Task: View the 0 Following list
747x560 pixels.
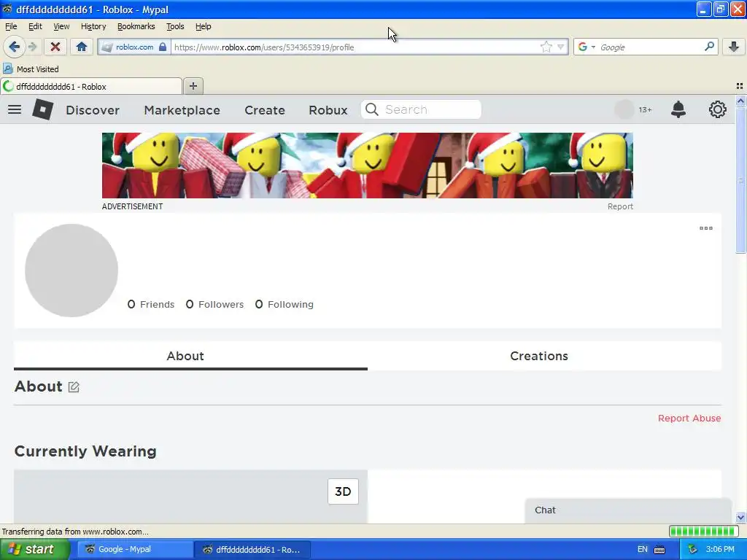Action: pyautogui.click(x=285, y=304)
